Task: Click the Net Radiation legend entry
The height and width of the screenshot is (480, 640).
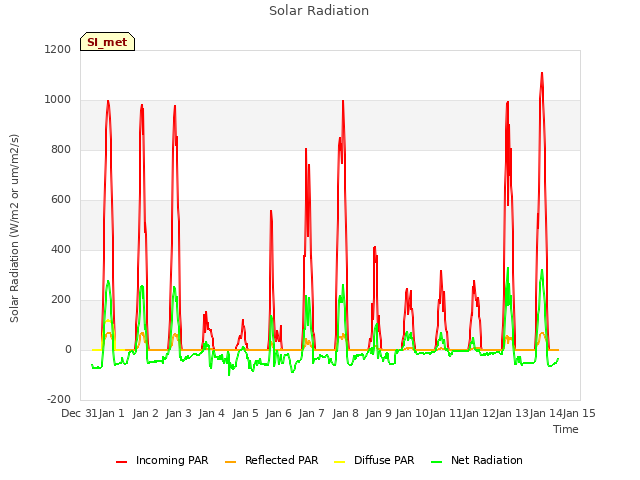Action: click(477, 460)
